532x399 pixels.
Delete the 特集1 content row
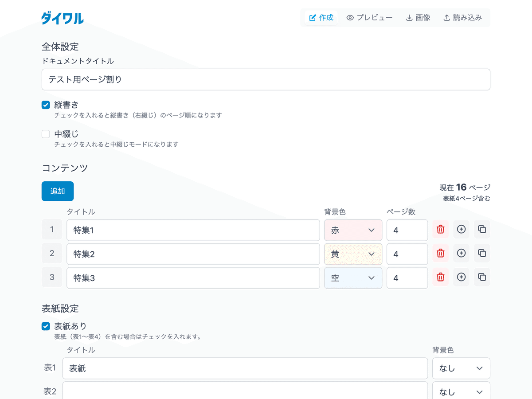click(440, 230)
